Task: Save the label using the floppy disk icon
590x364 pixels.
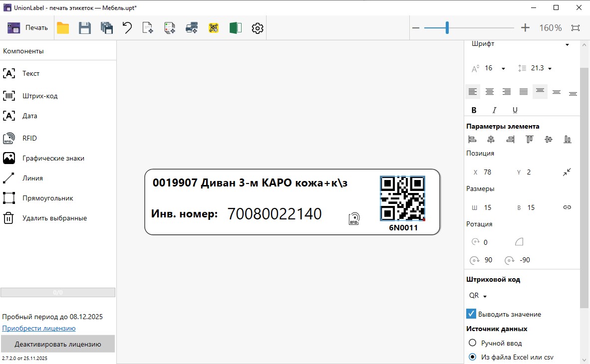Action: tap(85, 28)
